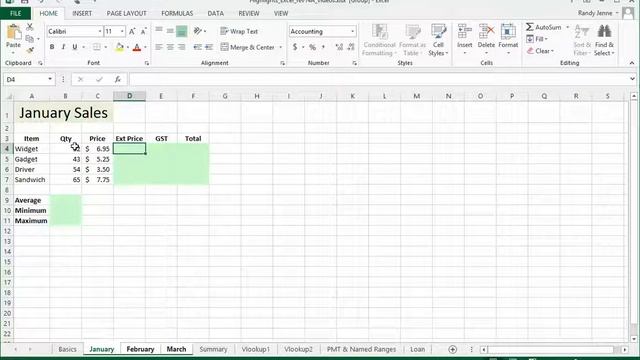Click Wrap Text button

click(x=239, y=31)
